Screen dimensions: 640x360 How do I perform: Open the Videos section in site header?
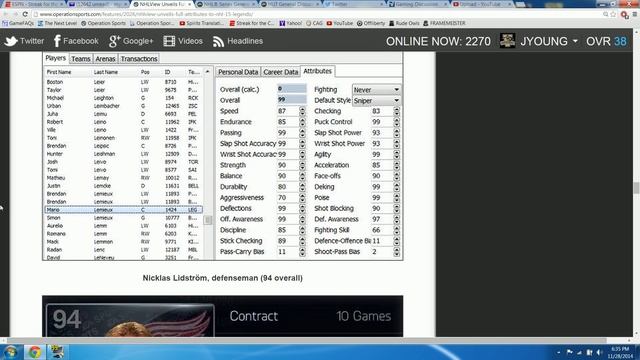(x=183, y=41)
